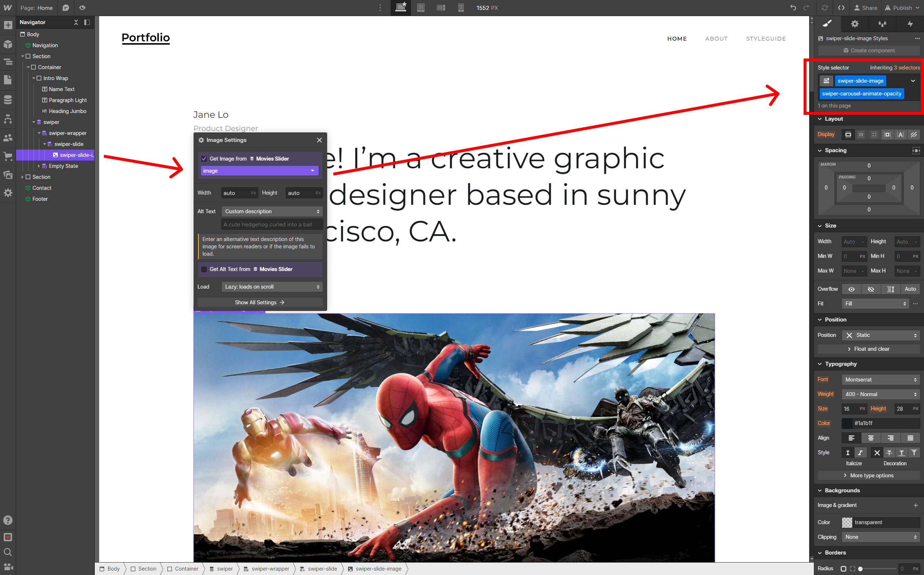The image size is (924, 575).
Task: Open the Add Elements panel
Action: [8, 26]
